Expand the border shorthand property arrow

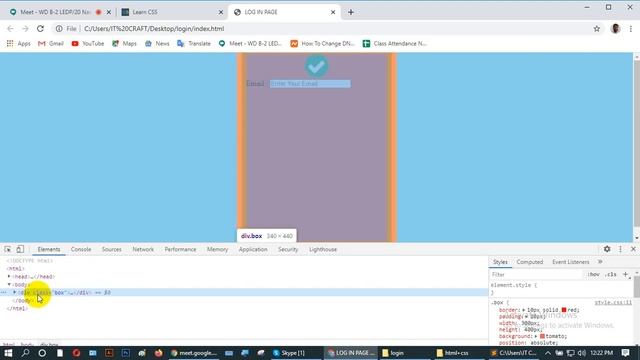524,310
